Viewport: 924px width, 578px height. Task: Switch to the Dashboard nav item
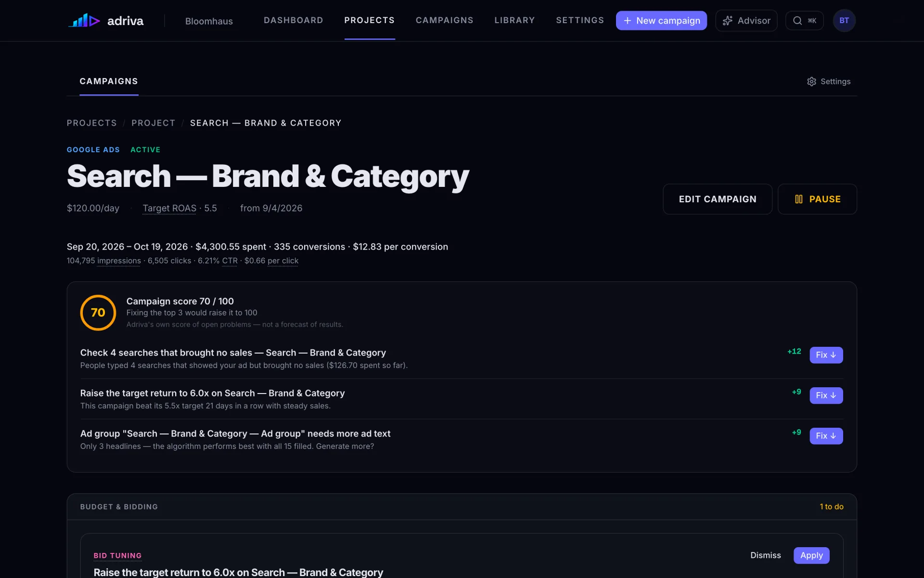coord(293,20)
